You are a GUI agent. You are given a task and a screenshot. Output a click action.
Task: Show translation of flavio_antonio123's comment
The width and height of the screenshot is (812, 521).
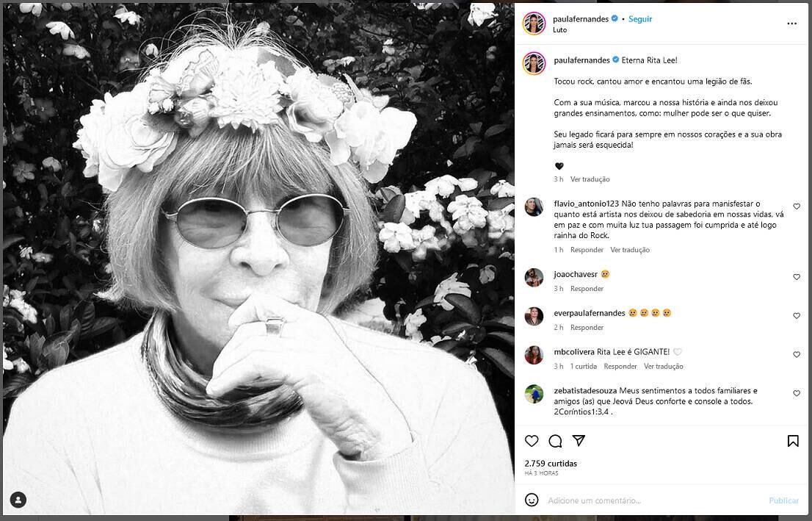[630, 249]
